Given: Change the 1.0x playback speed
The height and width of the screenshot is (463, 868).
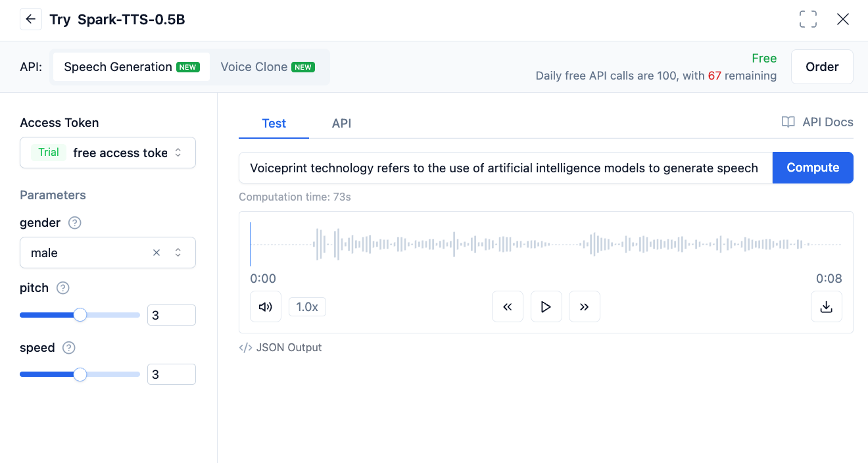Looking at the screenshot, I should [307, 306].
